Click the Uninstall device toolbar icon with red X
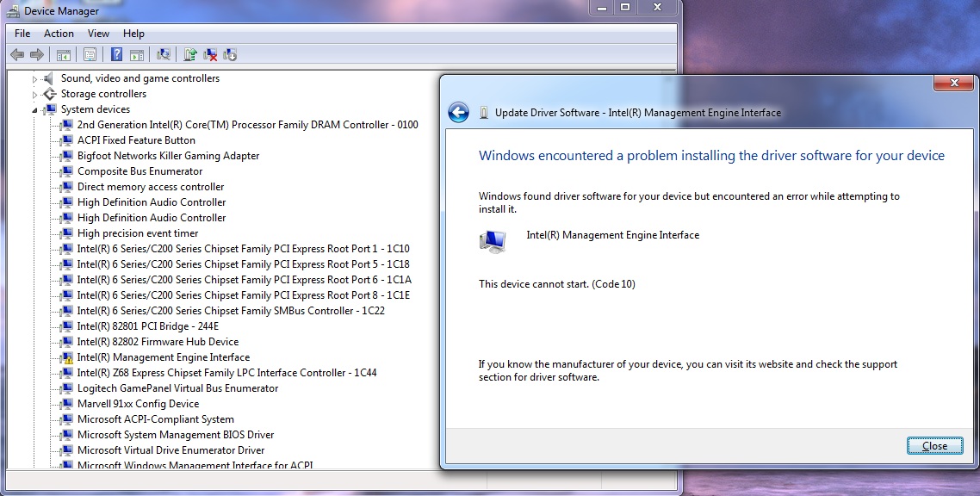The height and width of the screenshot is (496, 980). (x=211, y=55)
